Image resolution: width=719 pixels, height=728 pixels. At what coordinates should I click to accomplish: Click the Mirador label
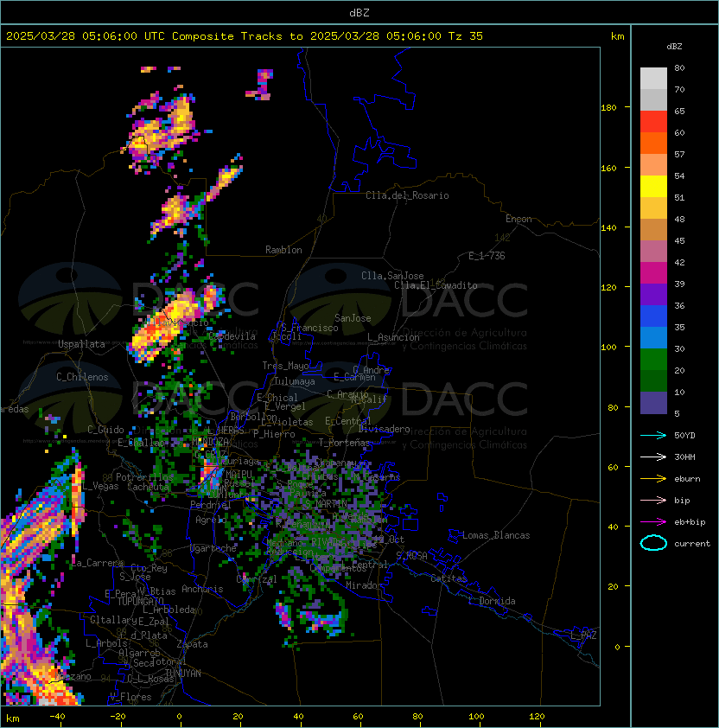tap(364, 585)
